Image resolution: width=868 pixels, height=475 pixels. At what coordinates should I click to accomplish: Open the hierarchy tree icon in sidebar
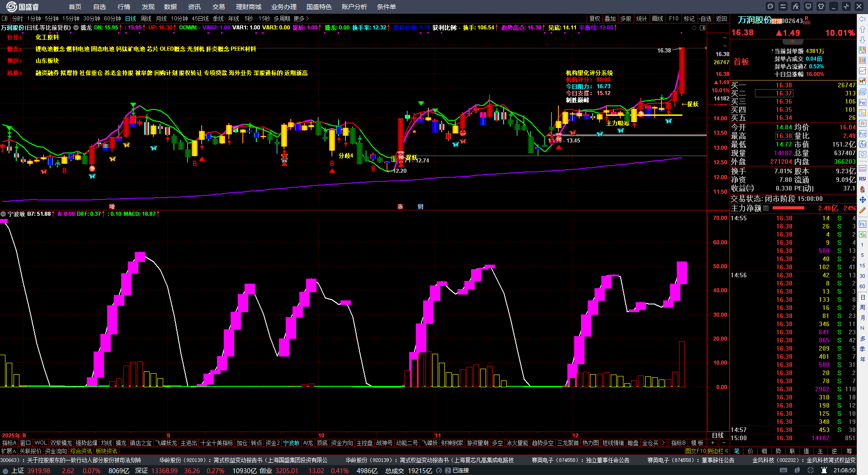863,113
